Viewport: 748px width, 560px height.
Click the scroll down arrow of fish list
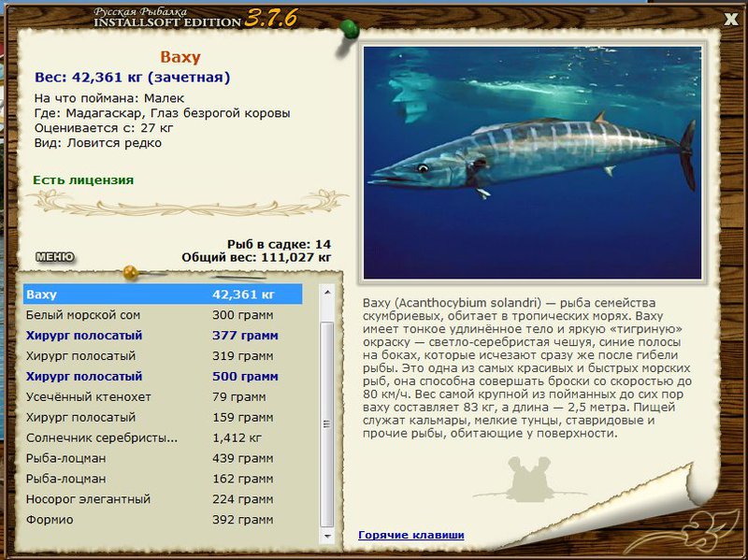327,536
